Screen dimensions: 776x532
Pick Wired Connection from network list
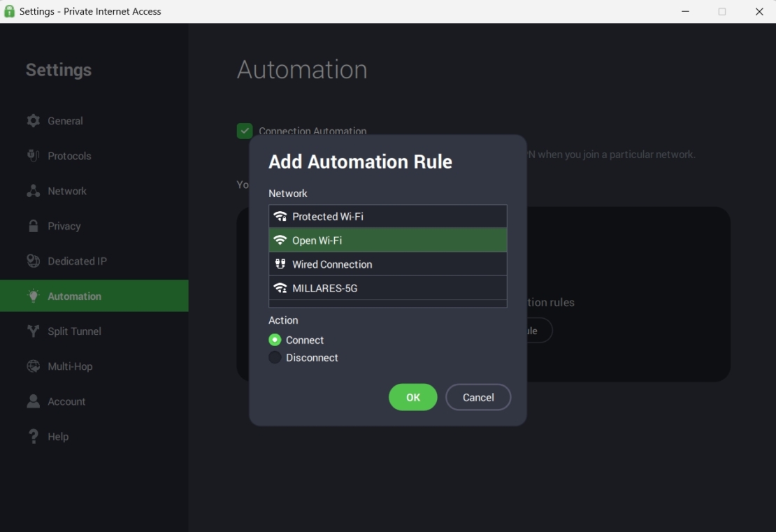[x=387, y=264]
